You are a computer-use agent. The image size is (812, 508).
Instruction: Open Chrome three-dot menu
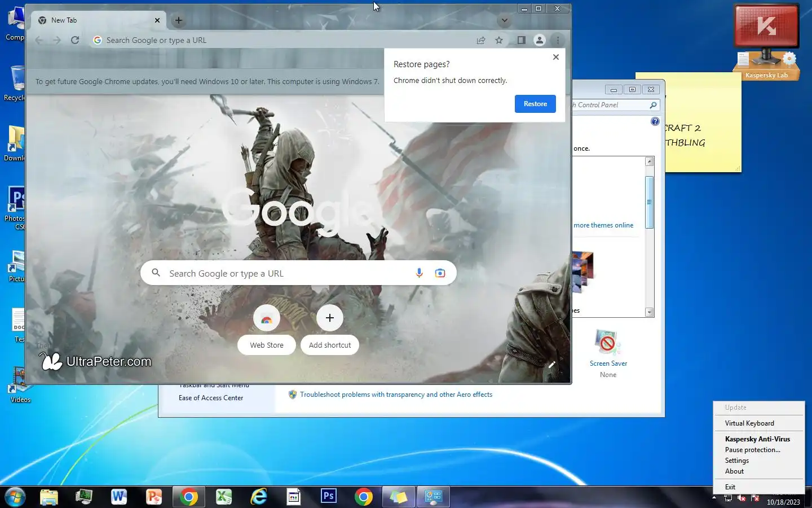coord(558,40)
